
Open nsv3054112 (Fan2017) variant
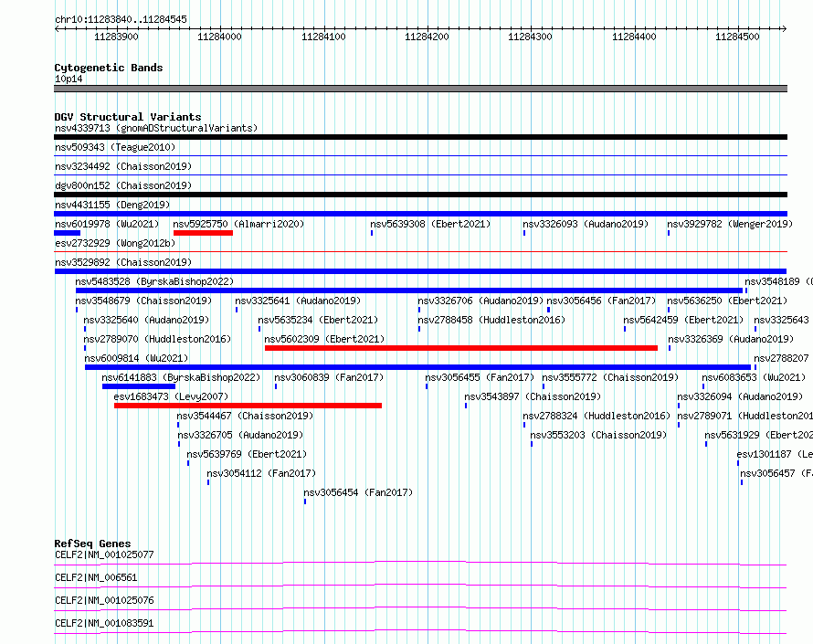261,473
